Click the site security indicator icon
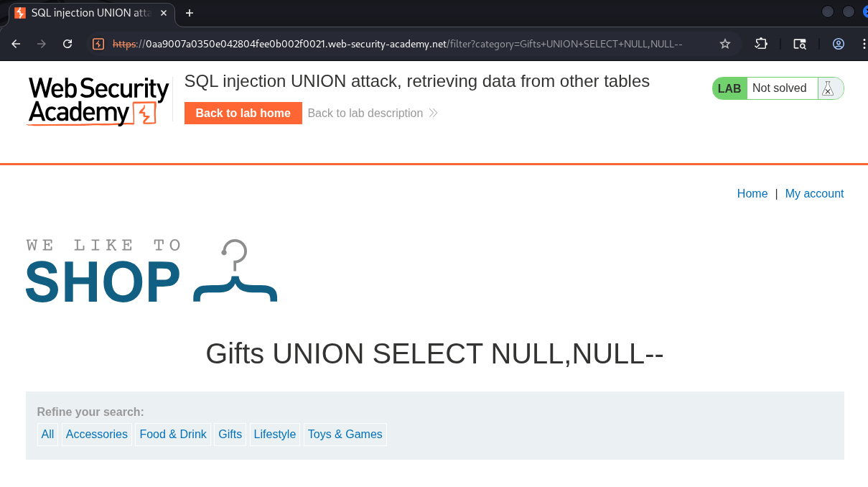 (x=99, y=44)
